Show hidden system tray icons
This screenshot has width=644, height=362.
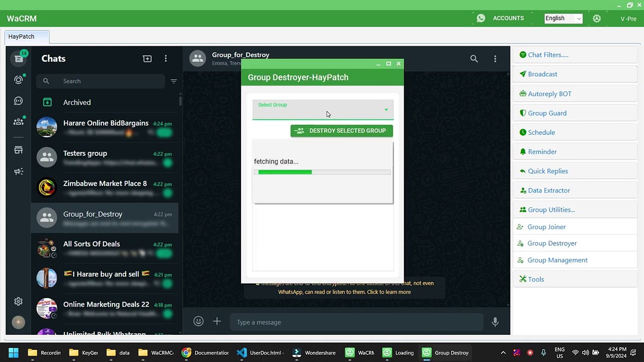click(503, 352)
